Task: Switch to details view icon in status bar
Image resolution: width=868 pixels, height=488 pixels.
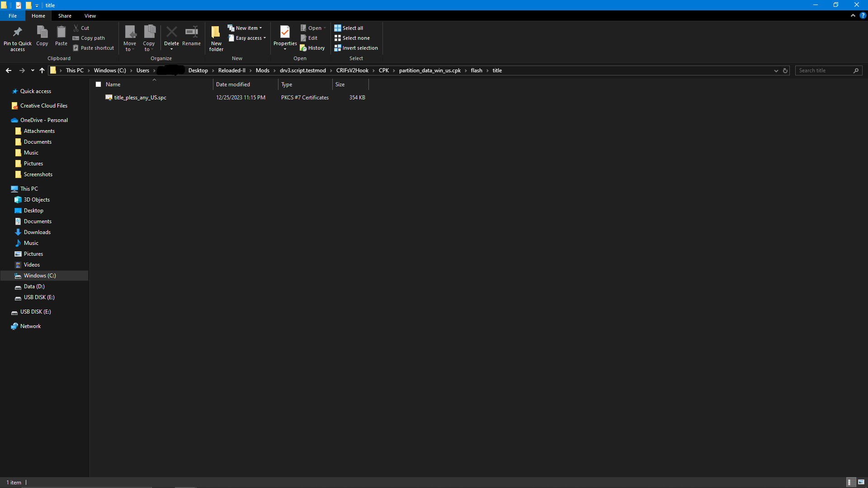Action: 849,482
